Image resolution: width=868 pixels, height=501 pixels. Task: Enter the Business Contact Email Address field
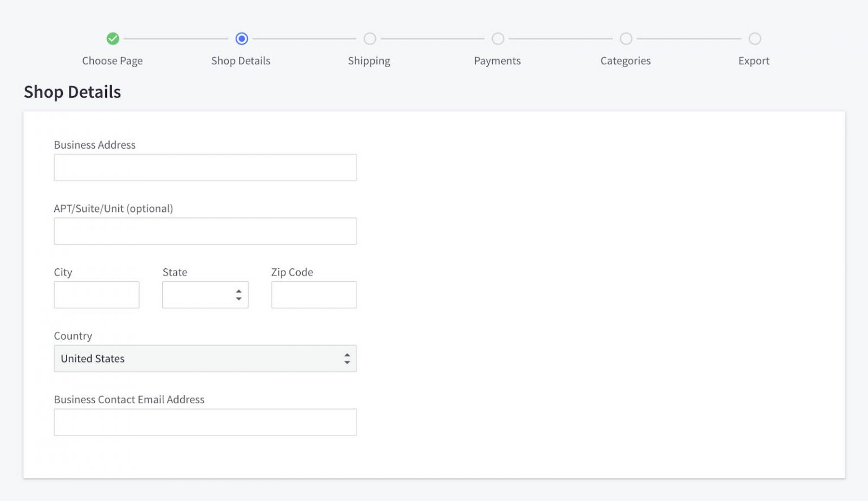[205, 422]
